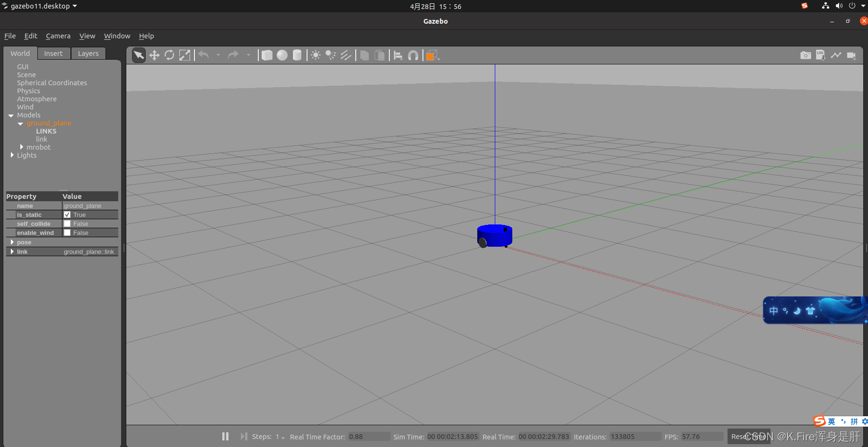Toggle the self_collide checkbox

pyautogui.click(x=67, y=223)
